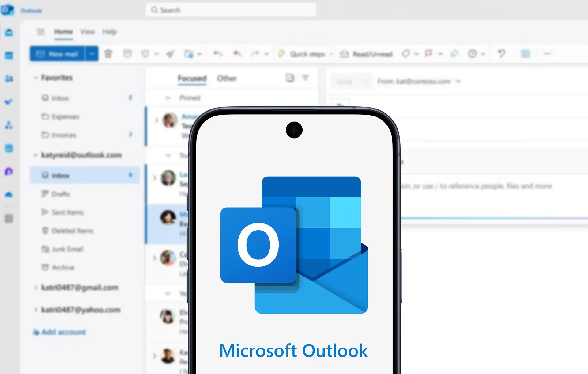
Task: Click the select mode icon above message list
Action: click(x=290, y=78)
